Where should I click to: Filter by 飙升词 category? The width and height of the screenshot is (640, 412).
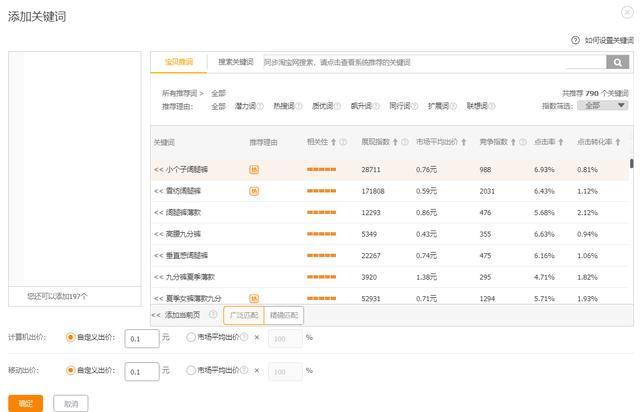(361, 106)
